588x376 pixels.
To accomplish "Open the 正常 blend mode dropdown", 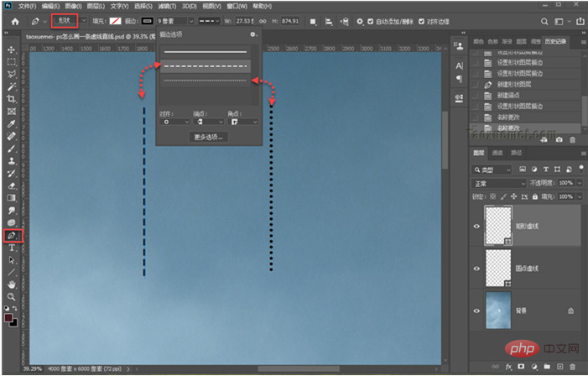I will click(x=499, y=183).
